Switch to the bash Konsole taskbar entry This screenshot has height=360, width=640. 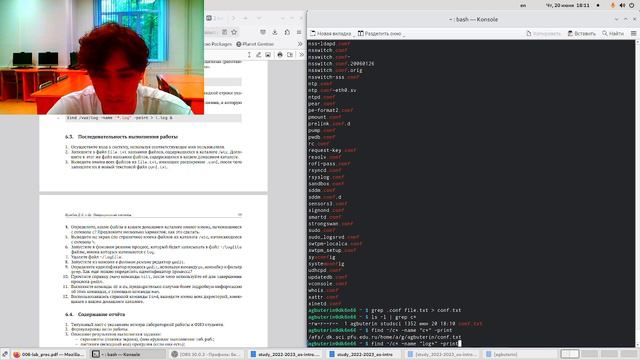coord(127,354)
